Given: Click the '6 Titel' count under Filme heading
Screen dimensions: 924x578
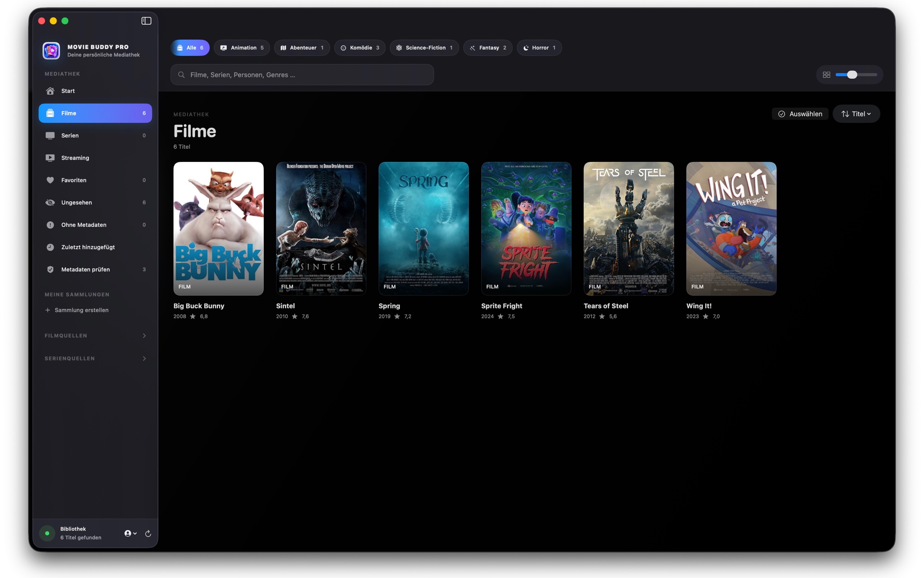Looking at the screenshot, I should click(x=182, y=147).
